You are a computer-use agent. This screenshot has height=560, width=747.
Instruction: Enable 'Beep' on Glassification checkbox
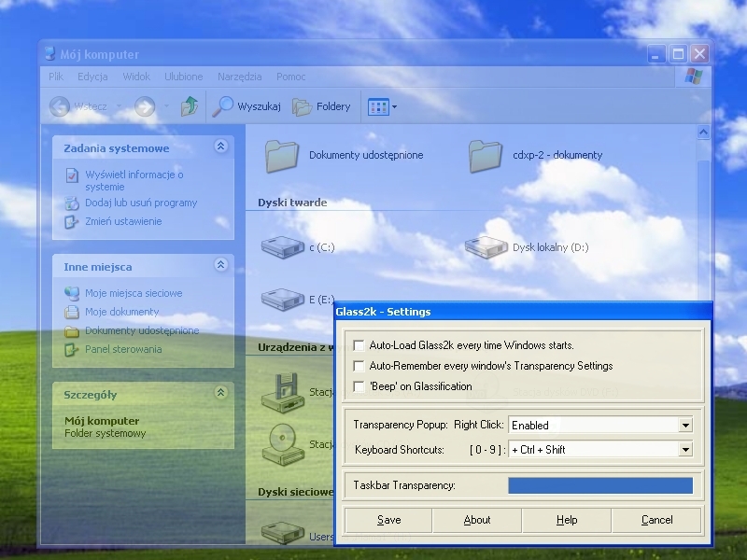(359, 386)
